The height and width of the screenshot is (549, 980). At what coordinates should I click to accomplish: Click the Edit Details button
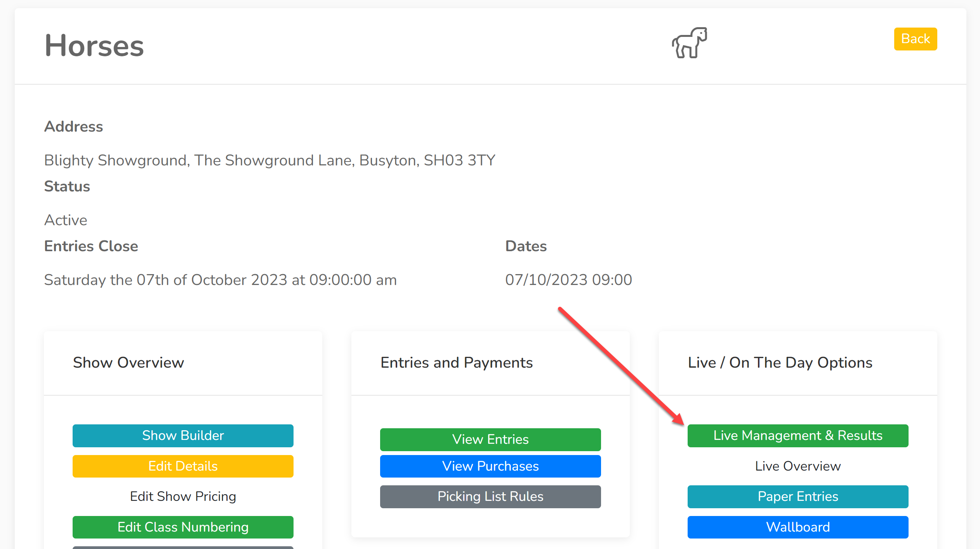pyautogui.click(x=183, y=466)
